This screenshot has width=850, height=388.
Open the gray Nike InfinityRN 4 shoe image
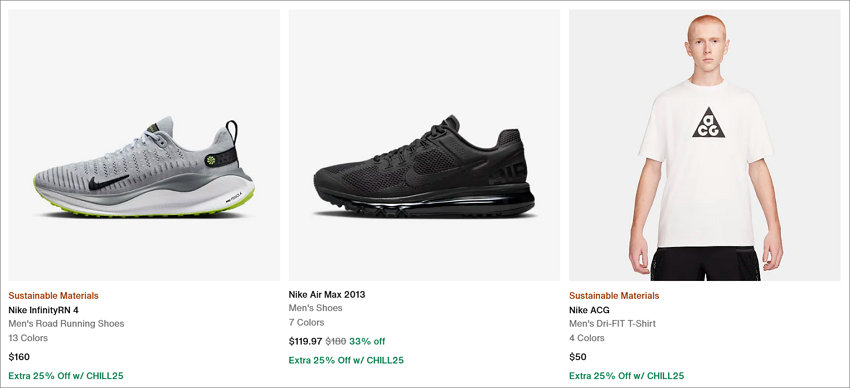[x=144, y=145]
